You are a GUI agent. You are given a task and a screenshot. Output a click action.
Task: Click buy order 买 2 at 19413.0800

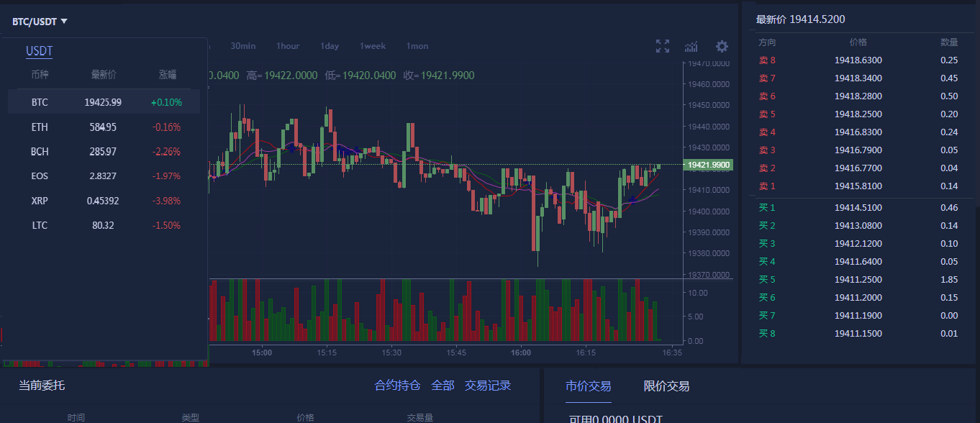[x=858, y=226]
